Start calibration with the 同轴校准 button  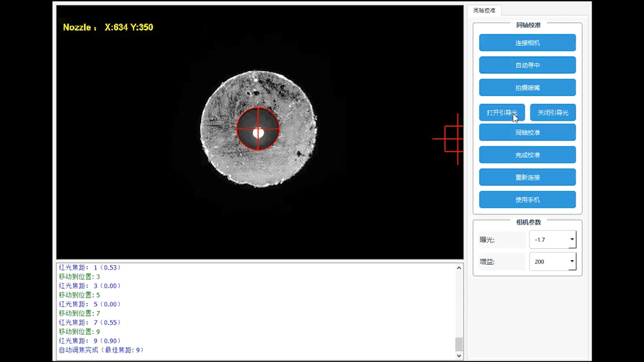point(527,133)
